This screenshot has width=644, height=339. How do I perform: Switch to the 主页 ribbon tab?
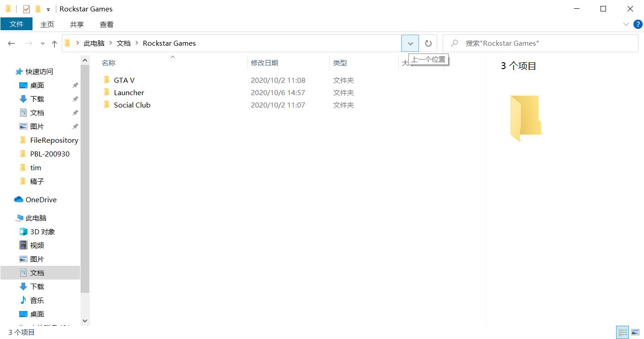point(47,25)
